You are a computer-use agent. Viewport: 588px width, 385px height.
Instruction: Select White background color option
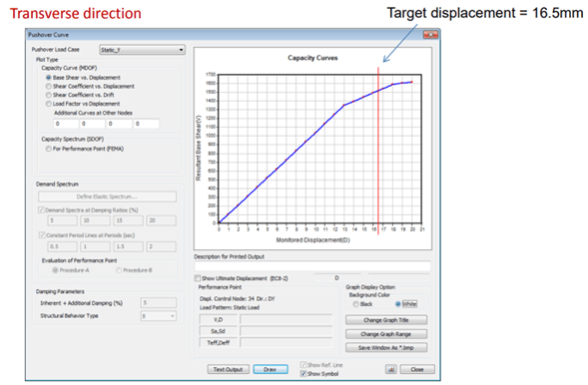398,304
